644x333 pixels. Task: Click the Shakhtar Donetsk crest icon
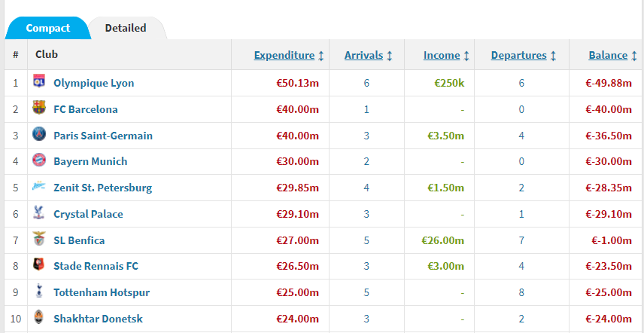[39, 318]
